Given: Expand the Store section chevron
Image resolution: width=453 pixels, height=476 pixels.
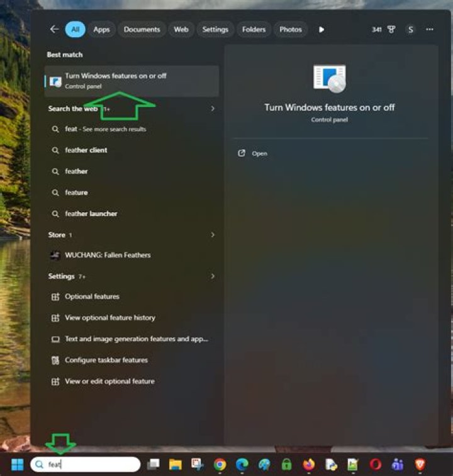Looking at the screenshot, I should (213, 235).
